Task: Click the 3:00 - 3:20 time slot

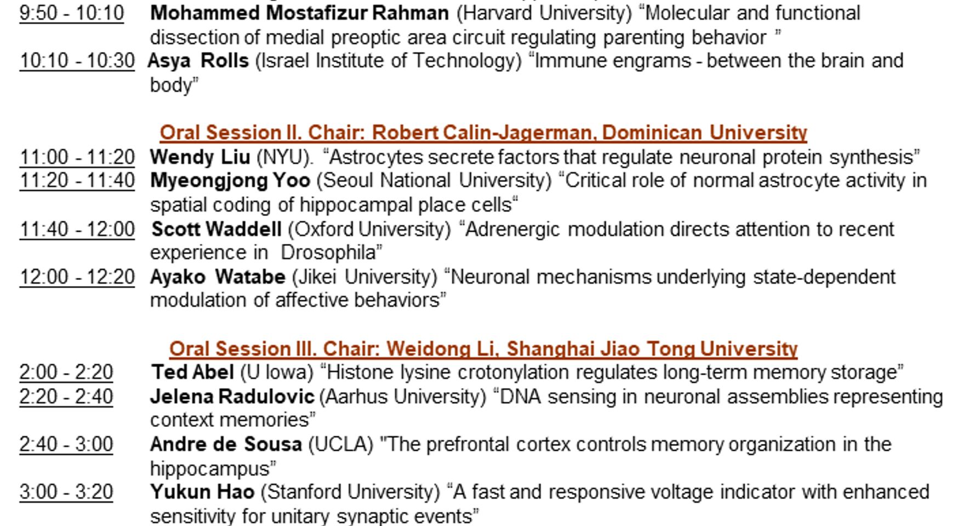Action: click(x=66, y=492)
